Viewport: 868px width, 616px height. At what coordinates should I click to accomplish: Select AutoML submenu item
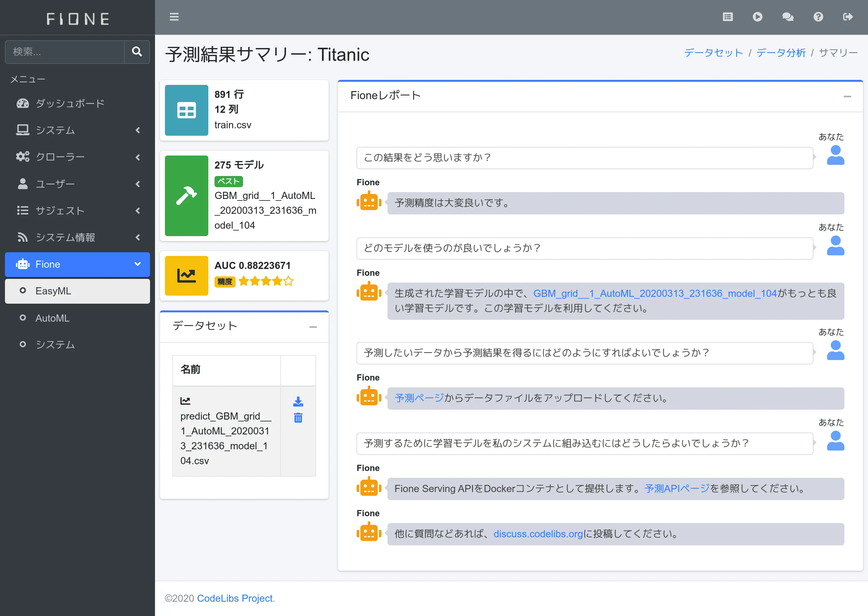point(77,318)
